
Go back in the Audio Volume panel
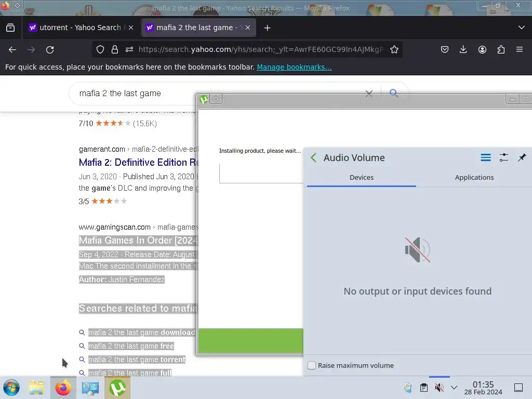pyautogui.click(x=313, y=157)
